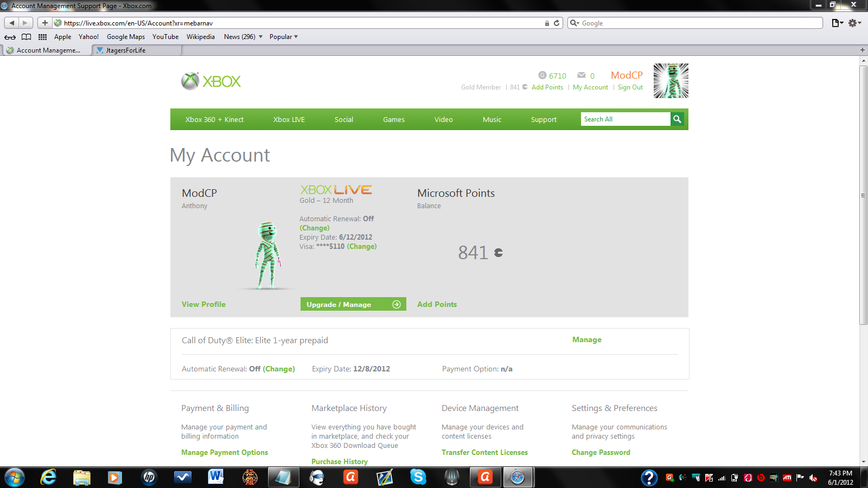
Task: Change Call of Duty Elite automatic renewal
Action: coord(279,369)
